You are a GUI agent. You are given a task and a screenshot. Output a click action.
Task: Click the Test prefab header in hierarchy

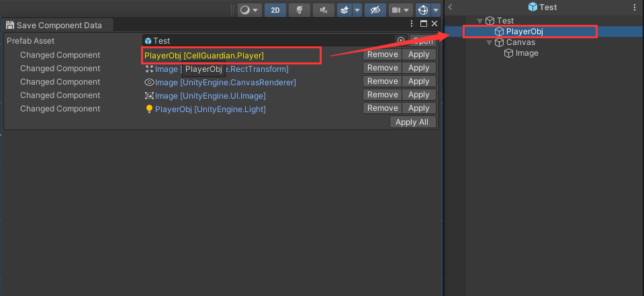coord(542,7)
